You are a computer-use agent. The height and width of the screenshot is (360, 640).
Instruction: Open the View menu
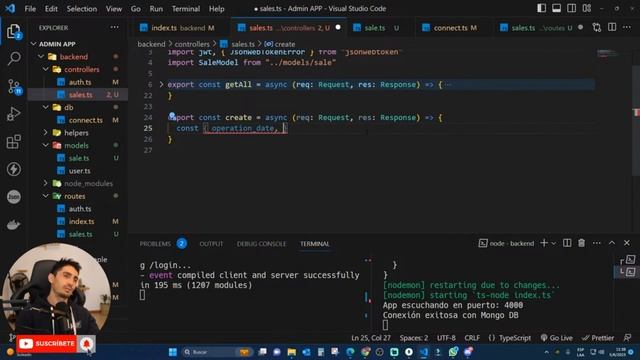coord(113,9)
